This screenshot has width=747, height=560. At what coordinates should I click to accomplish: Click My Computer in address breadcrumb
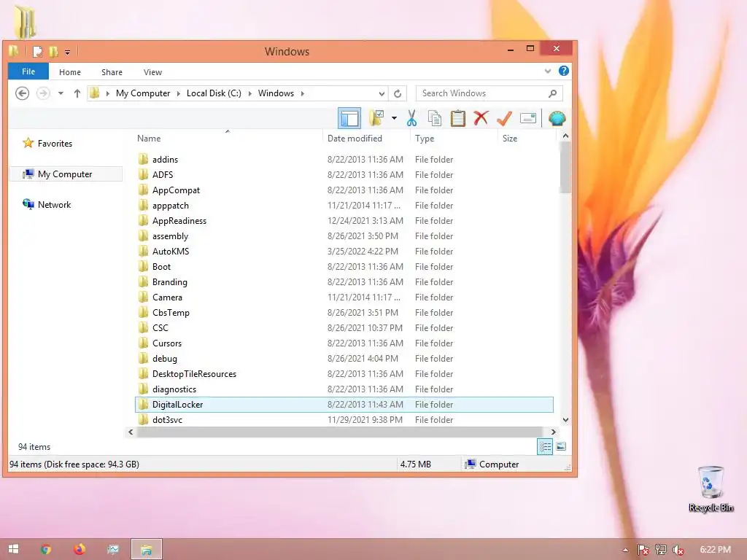pyautogui.click(x=143, y=93)
